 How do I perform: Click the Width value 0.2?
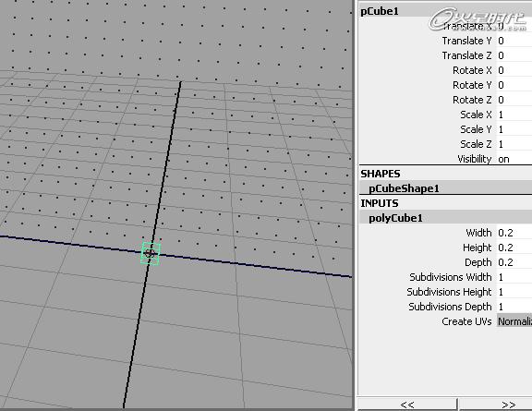pyautogui.click(x=514, y=233)
